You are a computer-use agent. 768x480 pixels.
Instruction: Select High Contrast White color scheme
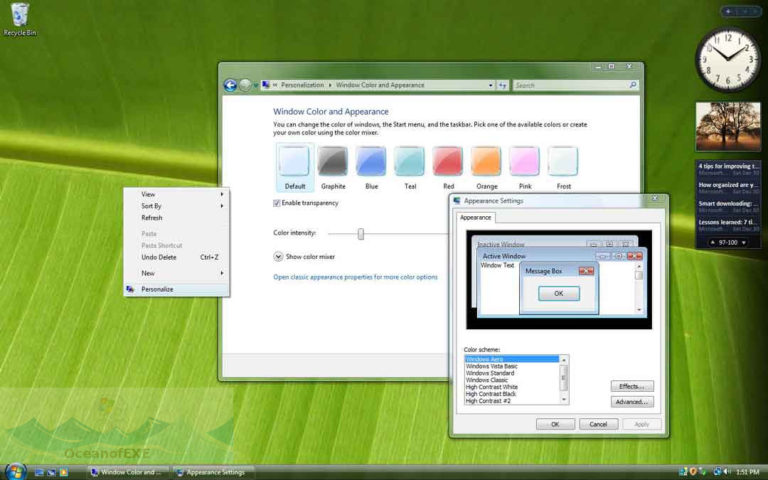coord(512,387)
